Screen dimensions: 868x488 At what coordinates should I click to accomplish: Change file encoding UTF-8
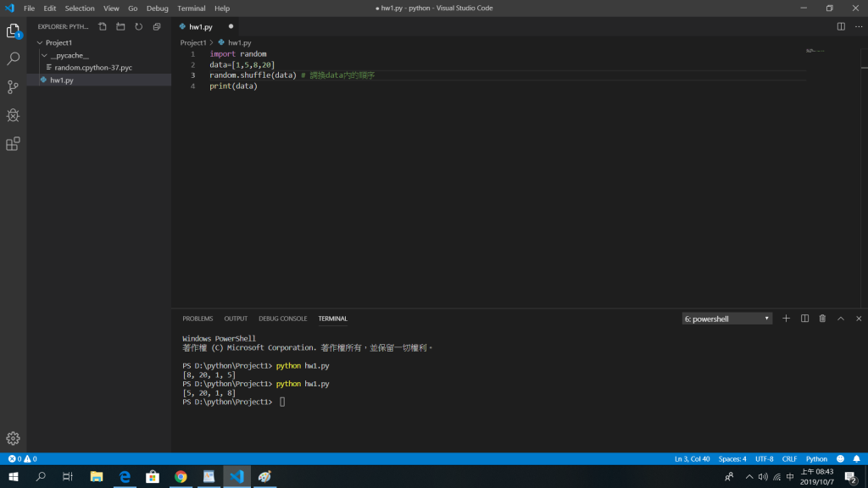point(764,458)
